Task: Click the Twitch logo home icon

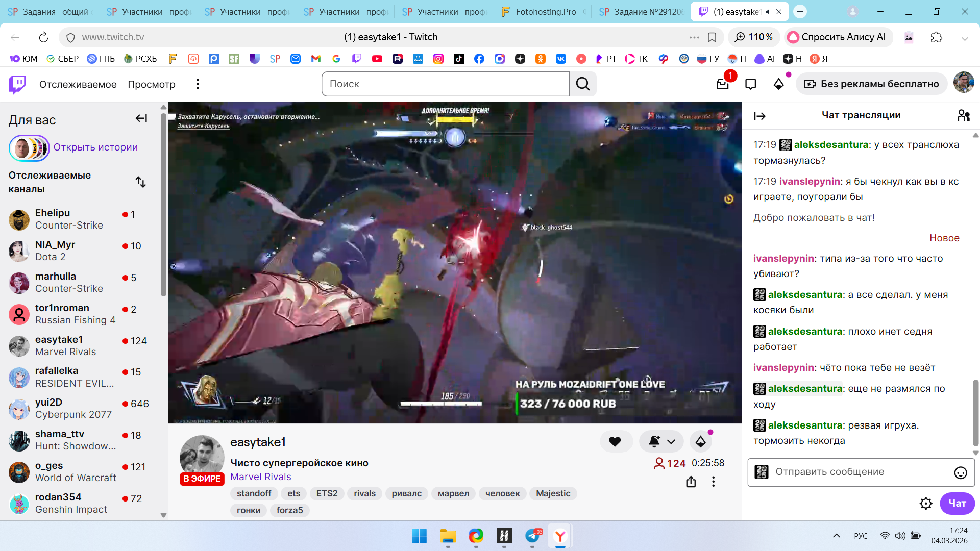Action: [17, 84]
